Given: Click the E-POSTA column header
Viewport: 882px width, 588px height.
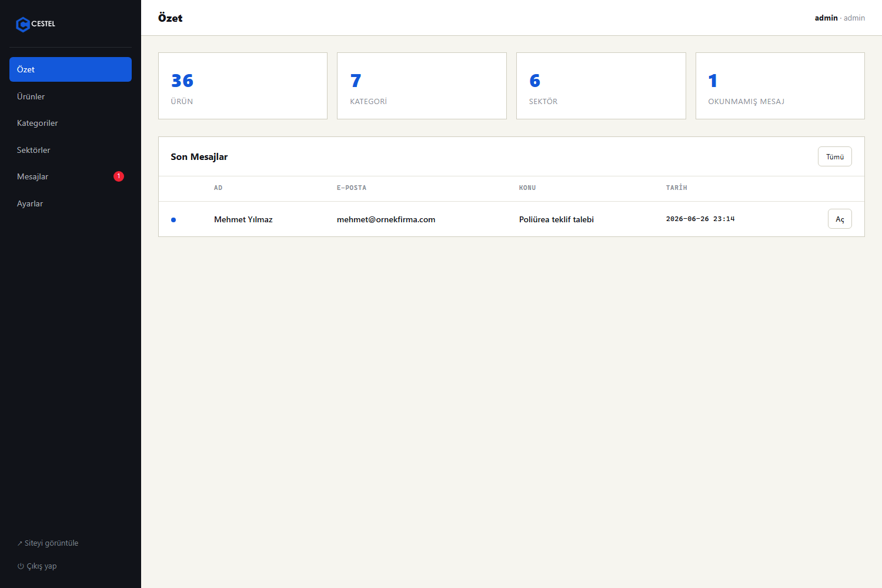Looking at the screenshot, I should coord(352,188).
